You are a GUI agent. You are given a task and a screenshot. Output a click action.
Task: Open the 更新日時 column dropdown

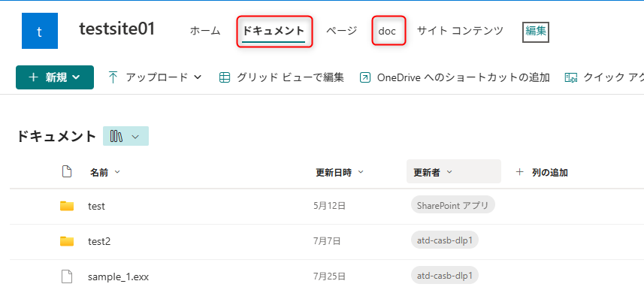point(361,172)
